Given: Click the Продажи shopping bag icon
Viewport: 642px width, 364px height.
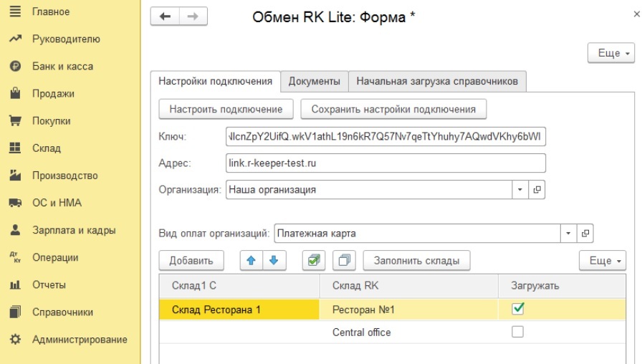Looking at the screenshot, I should coord(15,93).
